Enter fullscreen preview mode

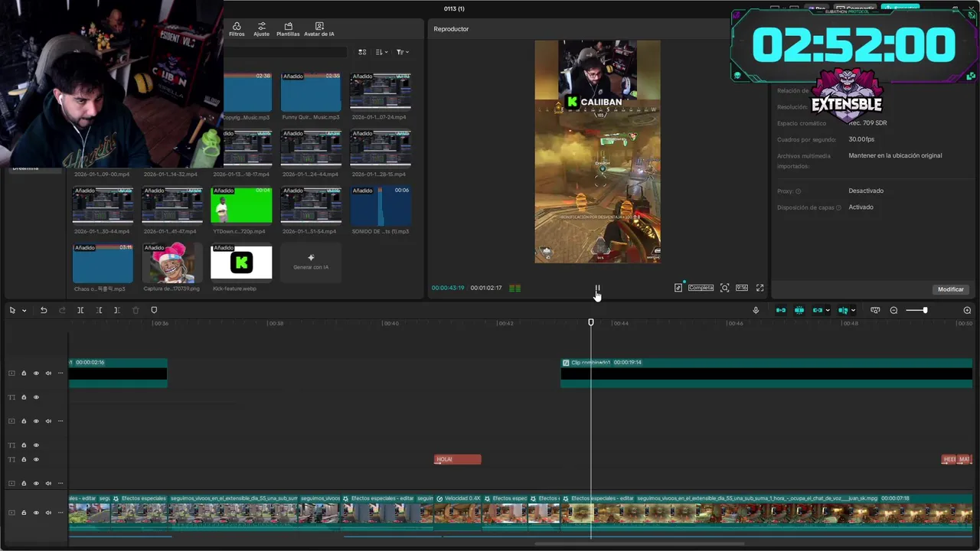click(759, 288)
